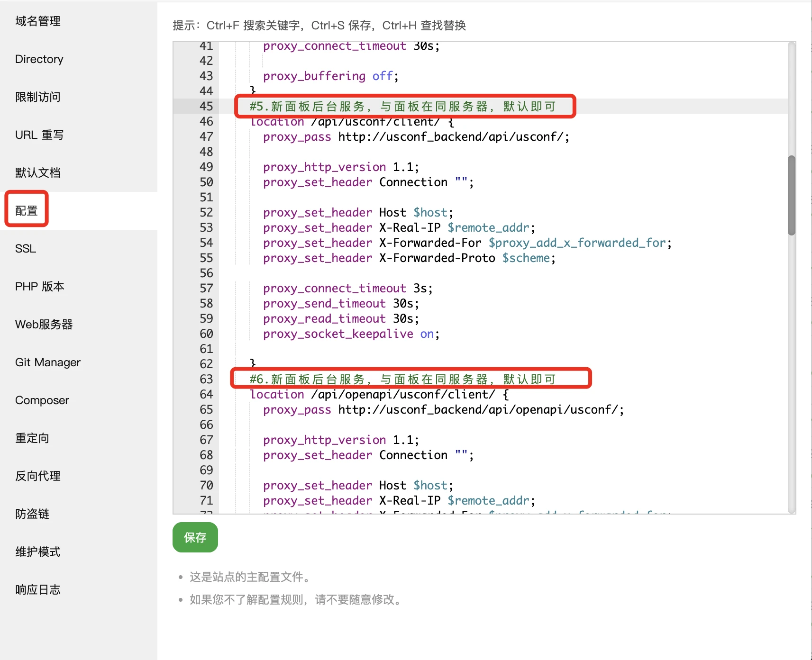The height and width of the screenshot is (660, 812).
Task: Click the #5 comment line in editor
Action: click(x=402, y=106)
